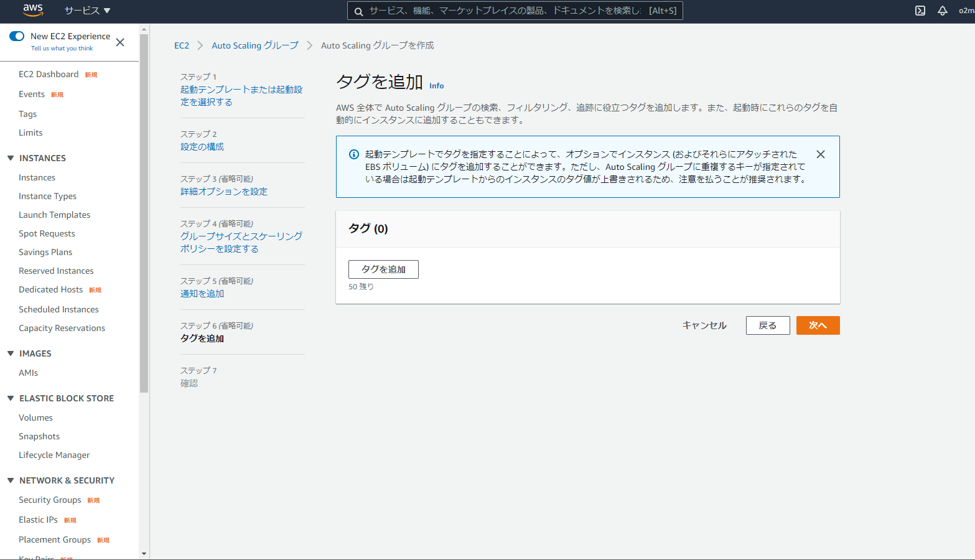Open the notifications bell icon
Image resolution: width=975 pixels, height=560 pixels.
942,11
